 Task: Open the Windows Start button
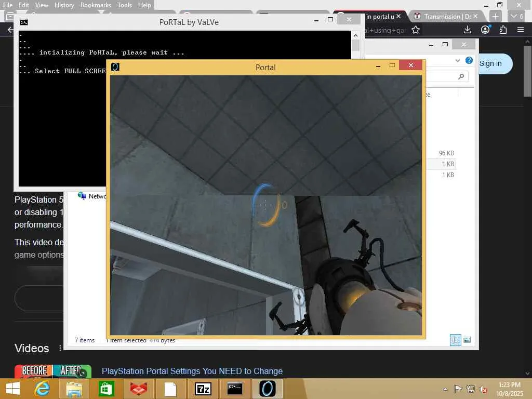click(13, 389)
